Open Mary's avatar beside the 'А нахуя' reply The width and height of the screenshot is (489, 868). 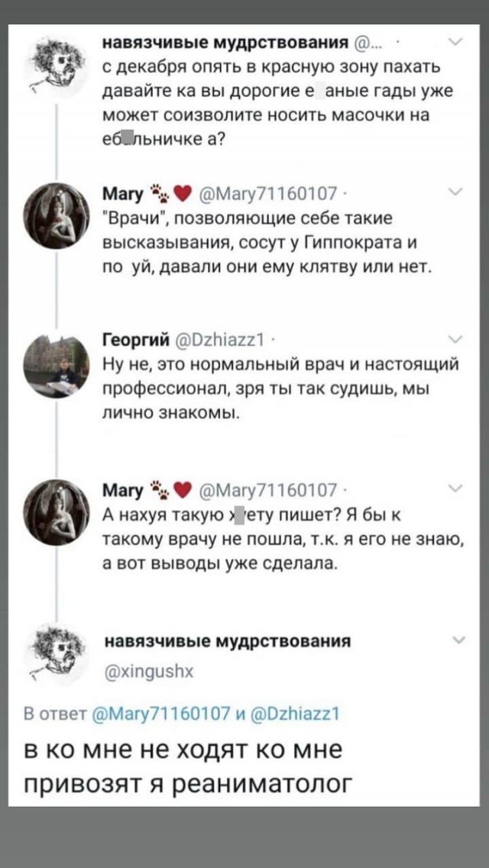pos(58,512)
